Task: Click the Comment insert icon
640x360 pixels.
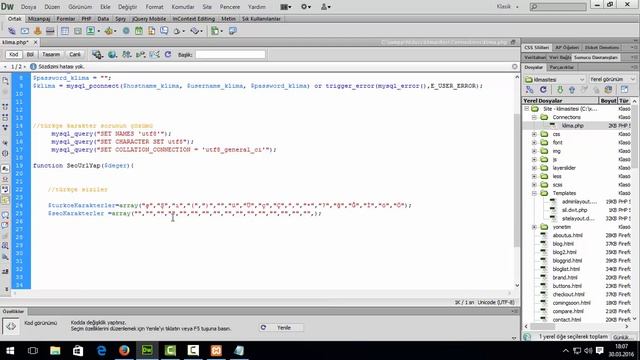Action: [x=164, y=31]
